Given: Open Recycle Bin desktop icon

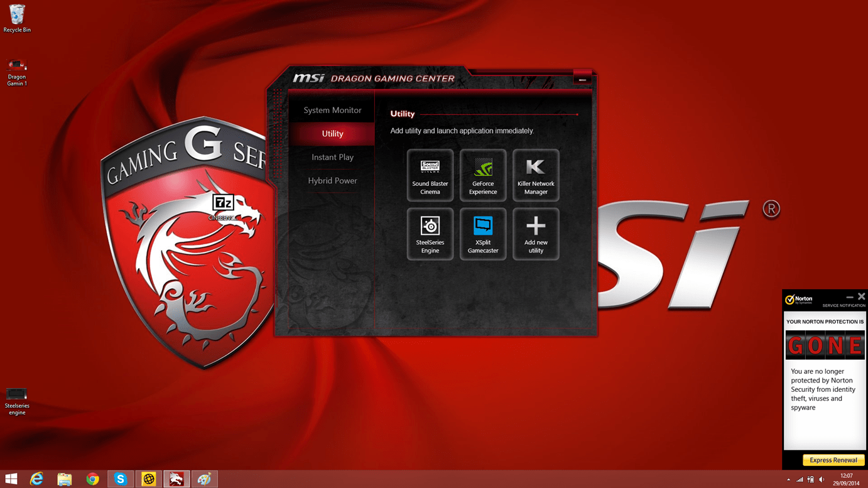Looking at the screenshot, I should click(x=17, y=18).
